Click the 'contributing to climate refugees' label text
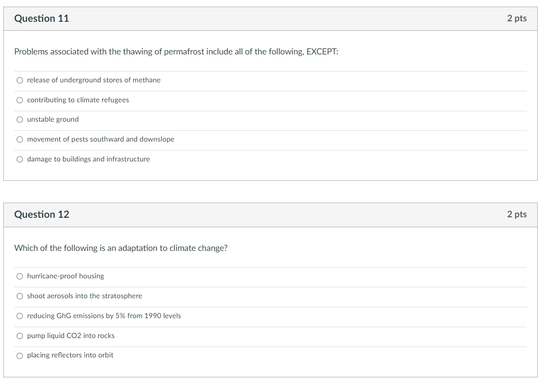This screenshot has width=550, height=392. [x=78, y=100]
